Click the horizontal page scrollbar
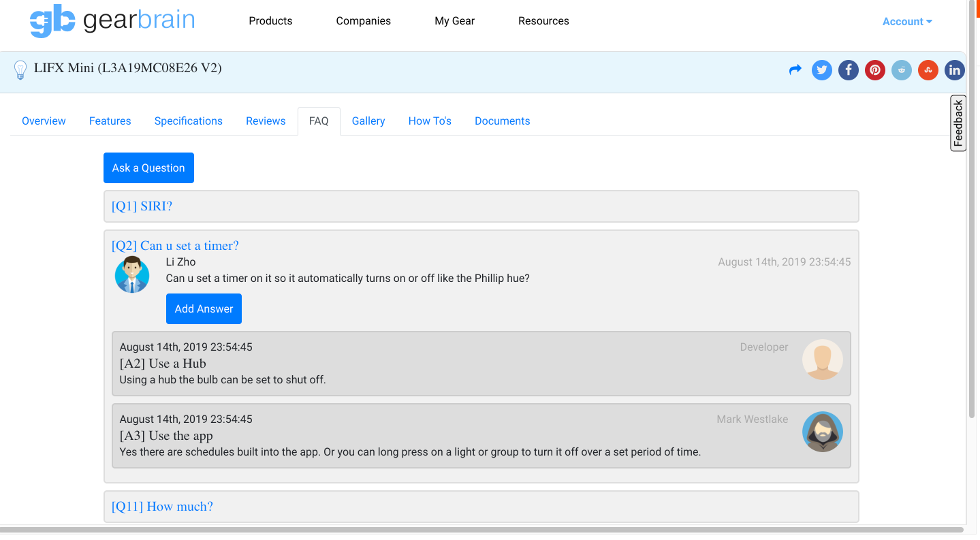980x540 pixels. point(481,529)
